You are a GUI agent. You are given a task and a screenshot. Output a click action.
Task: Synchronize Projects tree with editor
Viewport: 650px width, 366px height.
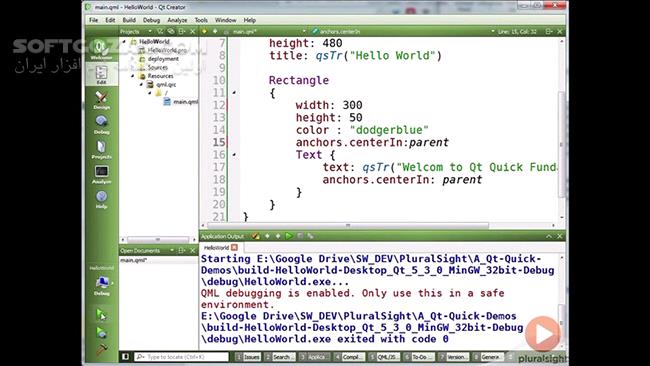click(171, 32)
